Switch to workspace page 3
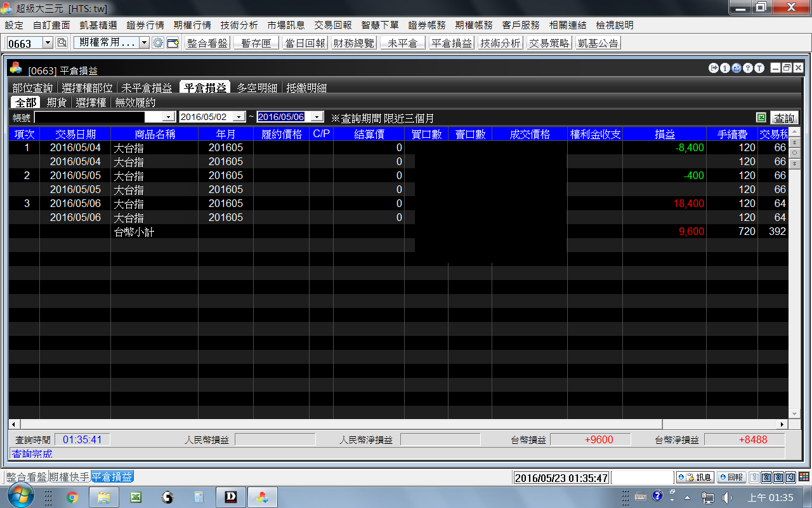 click(778, 478)
